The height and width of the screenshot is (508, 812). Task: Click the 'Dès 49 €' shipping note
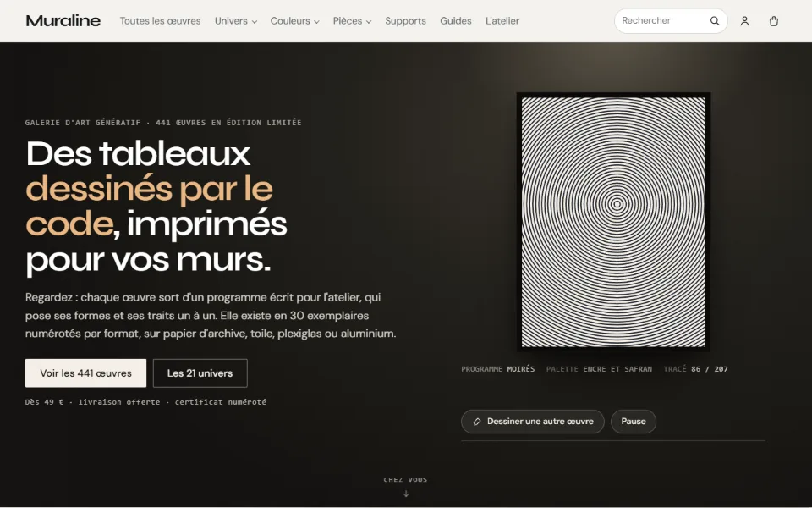point(145,401)
